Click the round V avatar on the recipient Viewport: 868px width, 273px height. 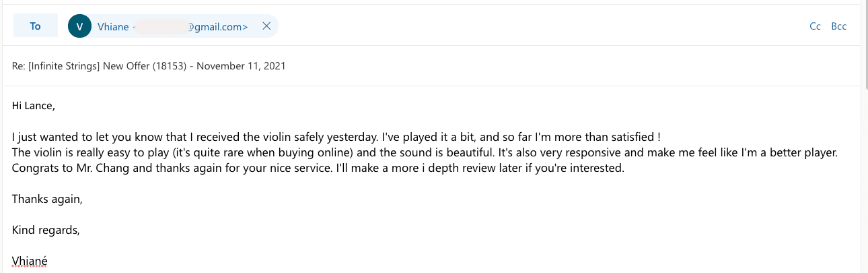[80, 26]
